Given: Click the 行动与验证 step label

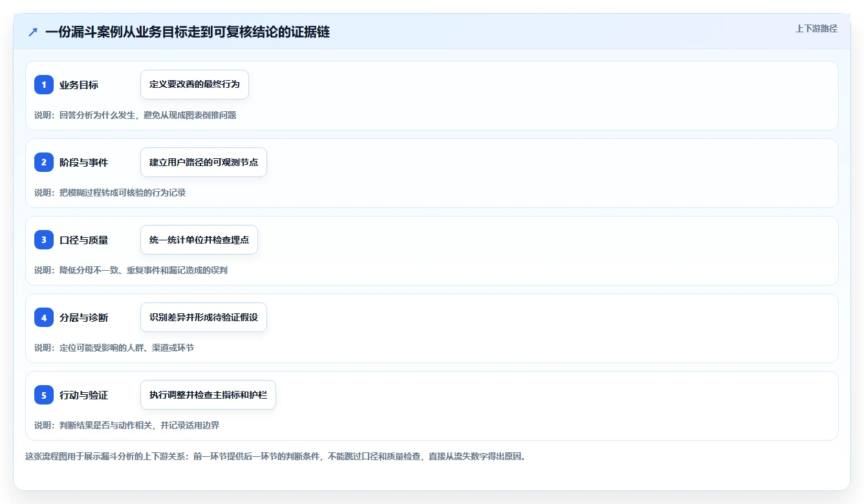Looking at the screenshot, I should pyautogui.click(x=84, y=395).
